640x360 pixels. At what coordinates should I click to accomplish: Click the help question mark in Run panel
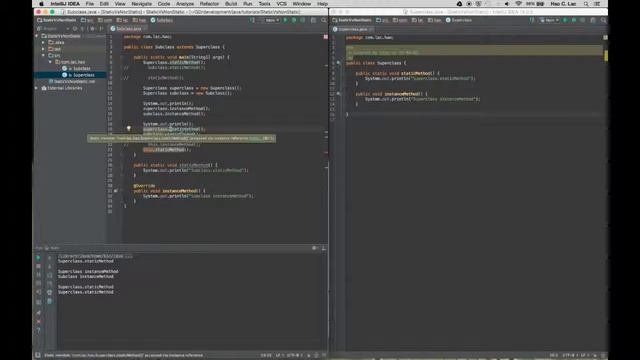point(38,330)
